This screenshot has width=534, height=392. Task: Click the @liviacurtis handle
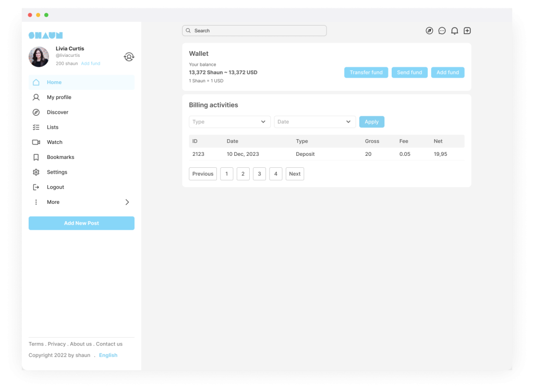[x=68, y=55]
